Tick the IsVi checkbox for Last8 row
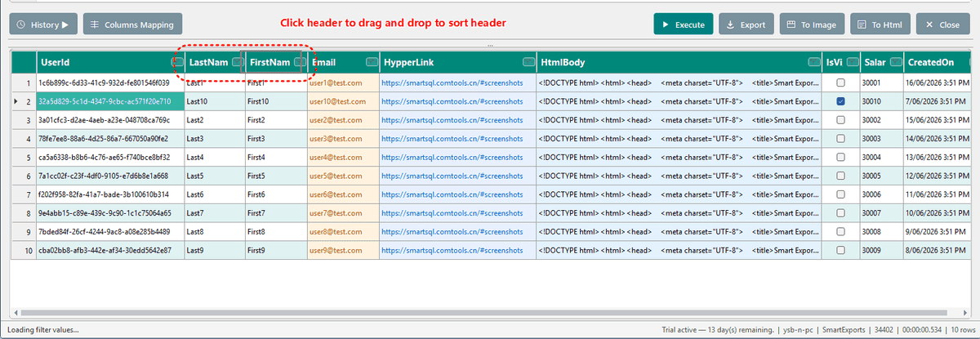Image resolution: width=980 pixels, height=339 pixels. (841, 231)
